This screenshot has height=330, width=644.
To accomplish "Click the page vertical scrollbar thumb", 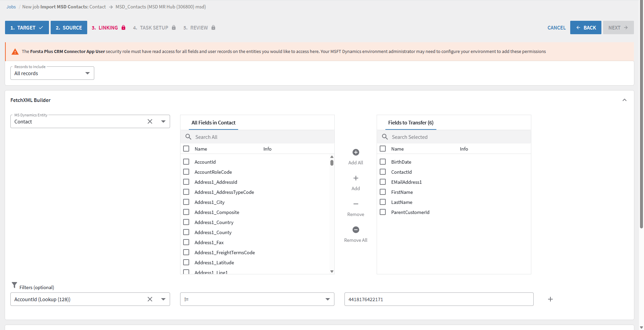I will click(641, 114).
